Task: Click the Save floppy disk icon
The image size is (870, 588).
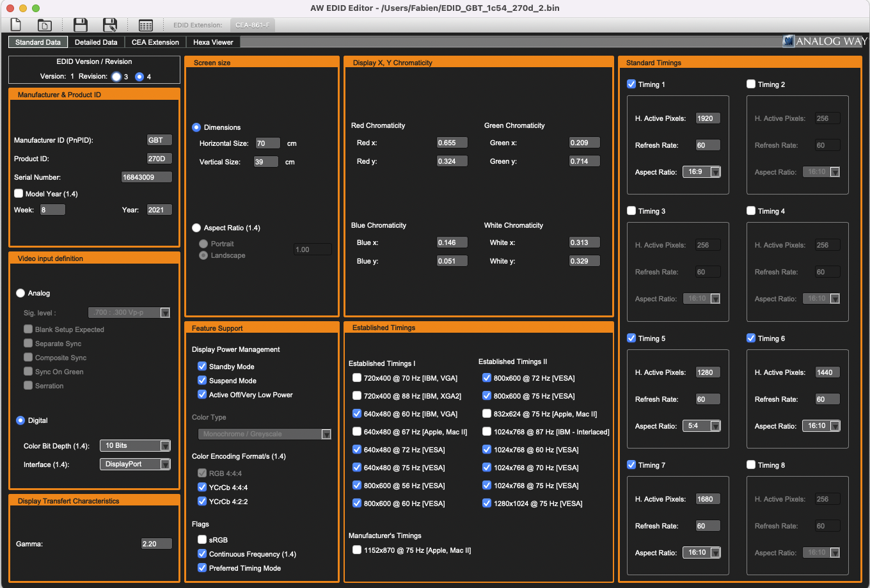Action: click(x=81, y=25)
